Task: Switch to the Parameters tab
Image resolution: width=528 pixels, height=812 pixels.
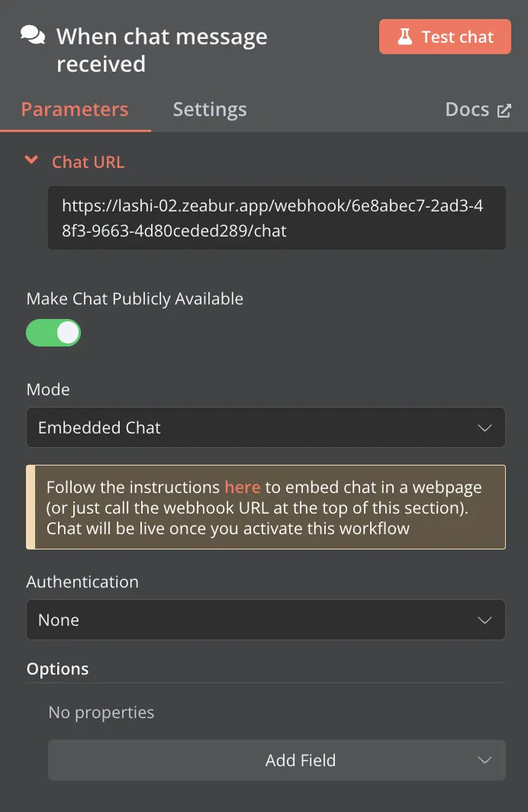Action: pyautogui.click(x=75, y=109)
